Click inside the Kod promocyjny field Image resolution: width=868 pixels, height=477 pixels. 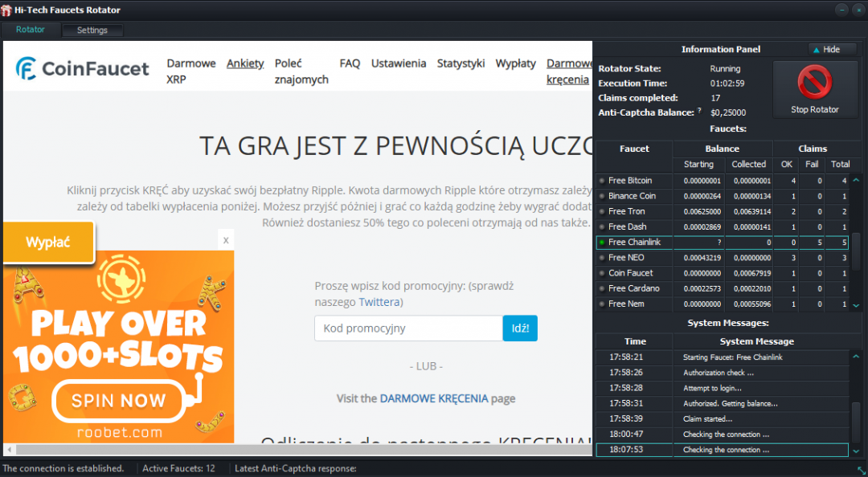click(x=408, y=328)
